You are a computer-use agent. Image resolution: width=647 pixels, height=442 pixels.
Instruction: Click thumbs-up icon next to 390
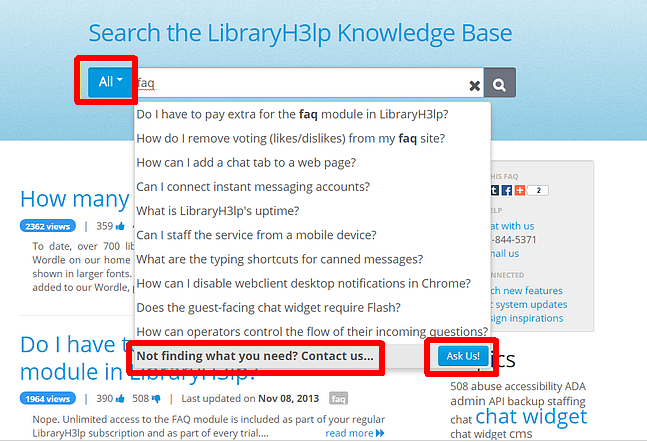point(120,399)
